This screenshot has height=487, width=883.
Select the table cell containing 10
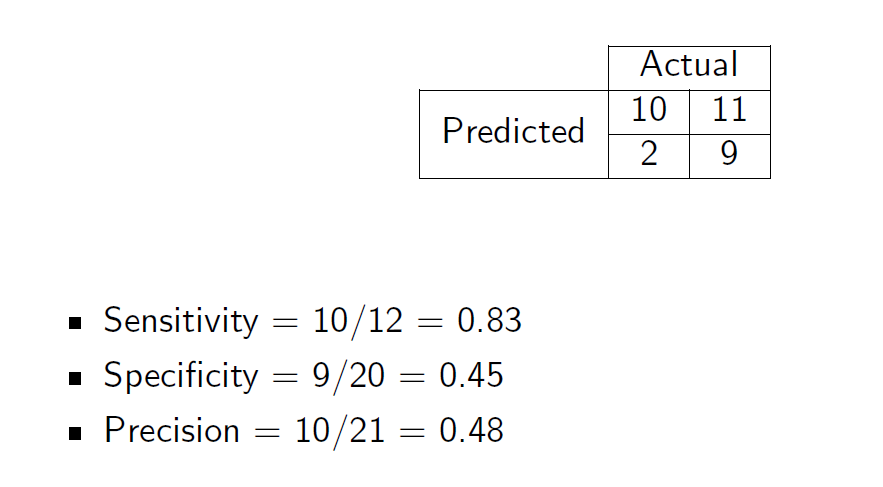[x=649, y=112]
